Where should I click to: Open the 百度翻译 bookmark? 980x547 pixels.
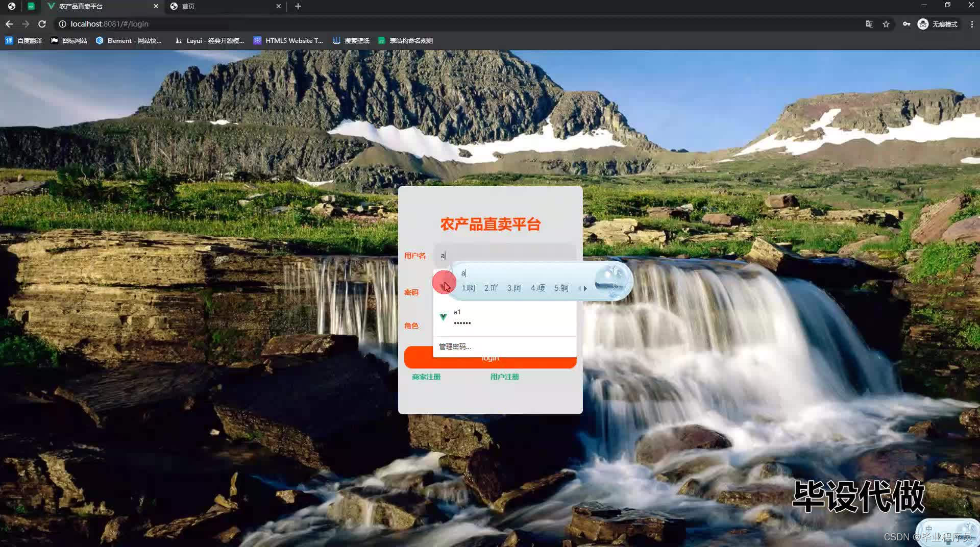(x=23, y=40)
